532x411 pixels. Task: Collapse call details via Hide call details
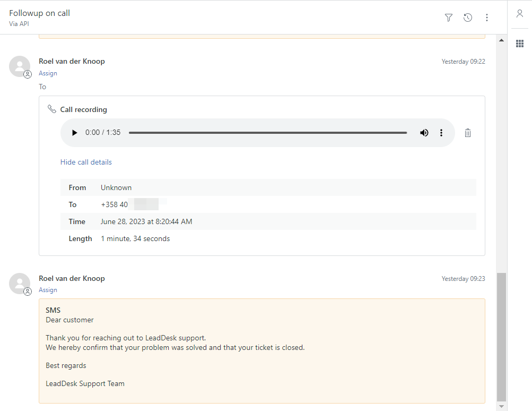pyautogui.click(x=86, y=162)
